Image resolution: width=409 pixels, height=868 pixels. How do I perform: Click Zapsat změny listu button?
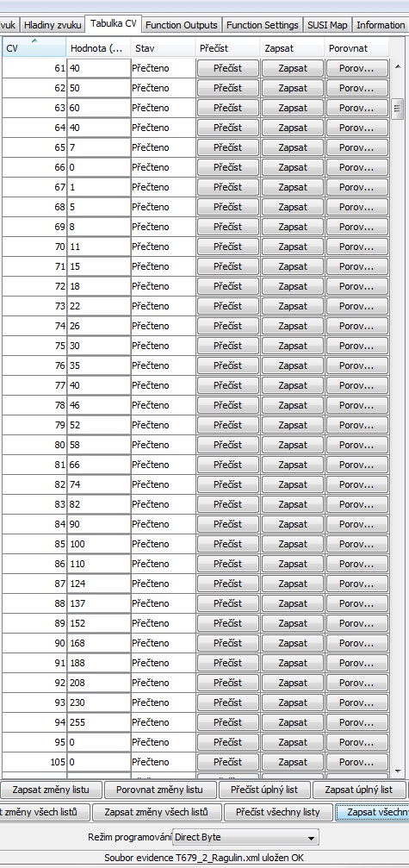(x=50, y=789)
